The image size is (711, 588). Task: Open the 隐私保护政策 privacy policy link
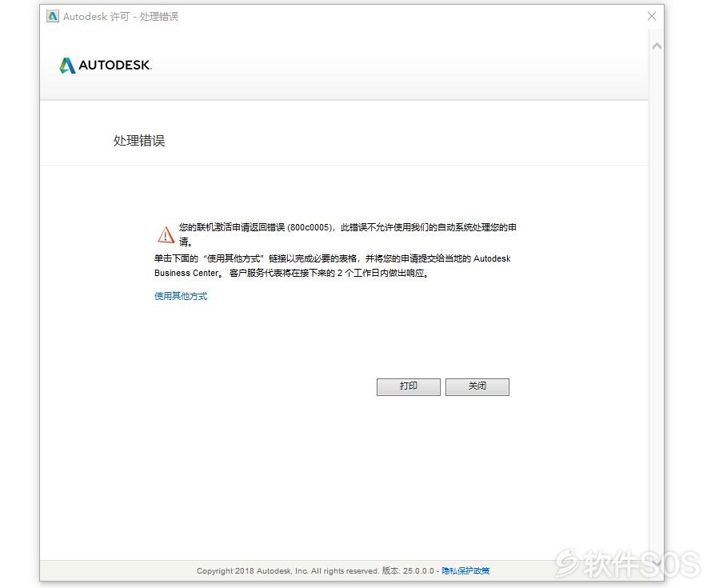tap(465, 570)
